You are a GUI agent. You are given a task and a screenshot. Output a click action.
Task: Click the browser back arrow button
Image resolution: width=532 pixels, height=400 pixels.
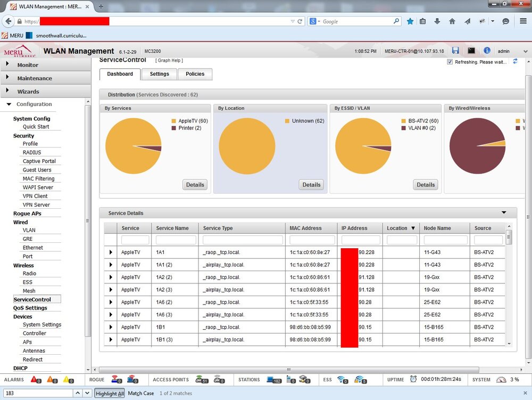coord(8,21)
